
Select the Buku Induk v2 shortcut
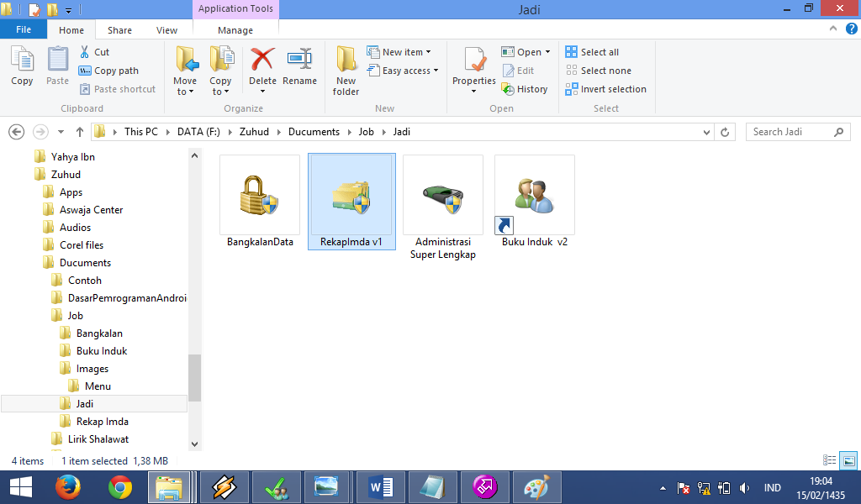pyautogui.click(x=535, y=202)
